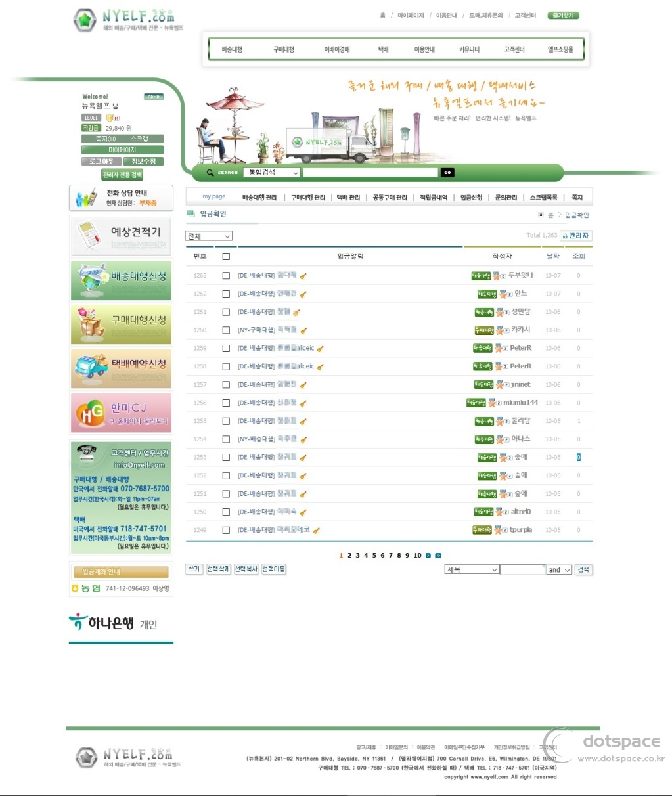Check the checkbox for row 1256
The image size is (672, 796).
(x=226, y=403)
